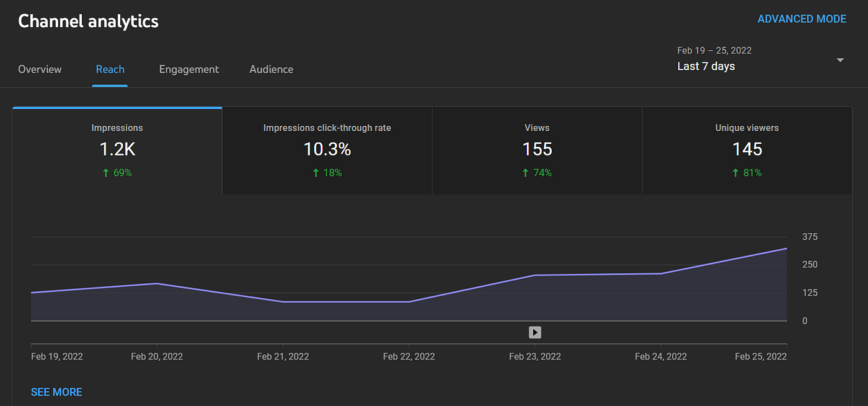Click the Channel analytics heading

(88, 21)
